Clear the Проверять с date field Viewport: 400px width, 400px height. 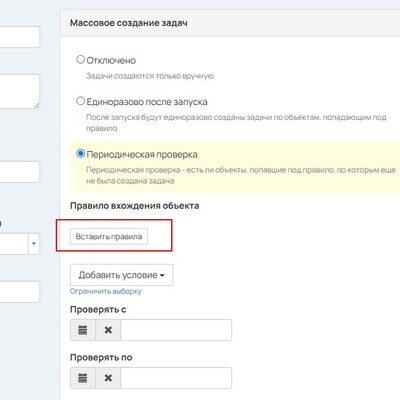click(108, 330)
